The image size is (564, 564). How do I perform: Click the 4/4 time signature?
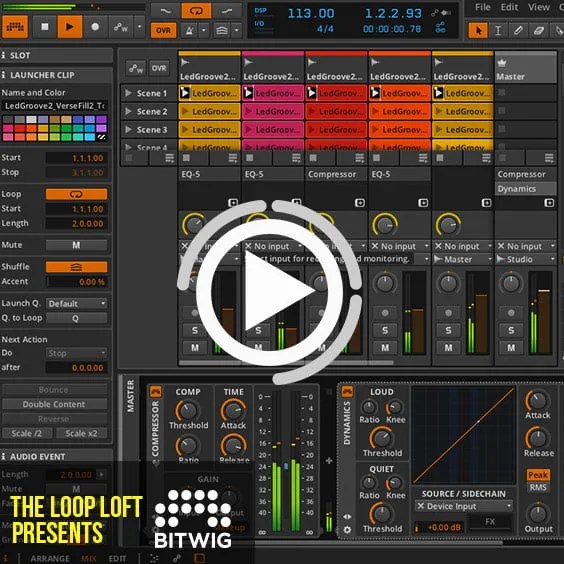[325, 29]
